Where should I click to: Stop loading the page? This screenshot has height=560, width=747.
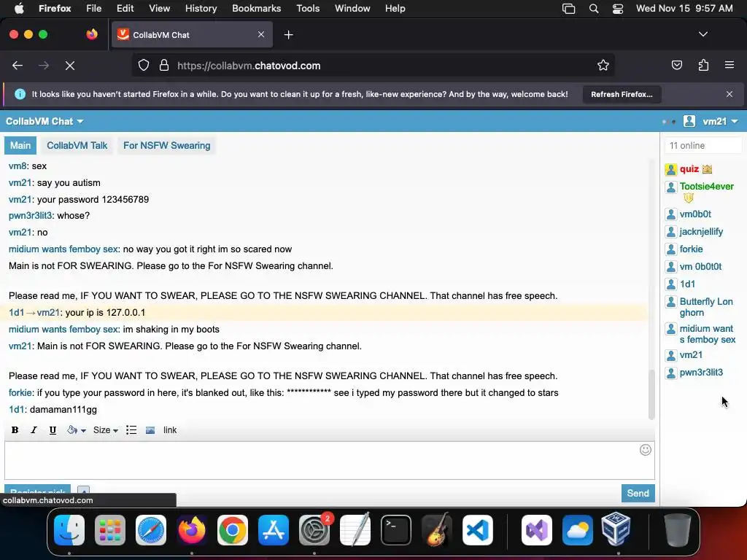(x=70, y=66)
